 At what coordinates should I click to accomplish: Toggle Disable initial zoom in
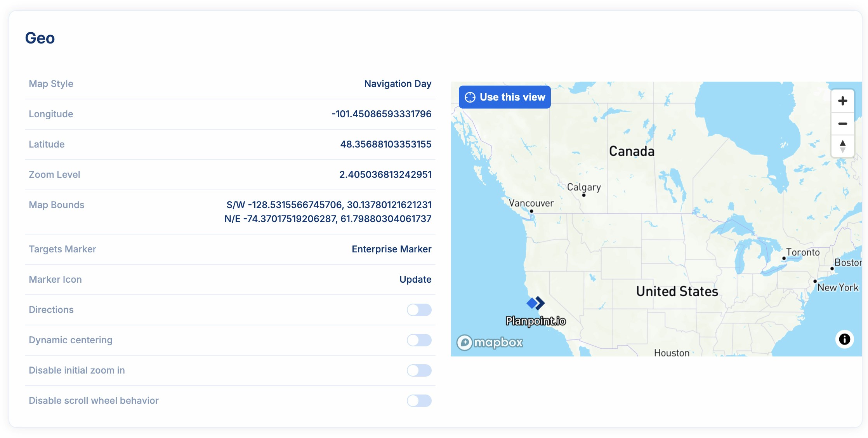[x=419, y=370]
